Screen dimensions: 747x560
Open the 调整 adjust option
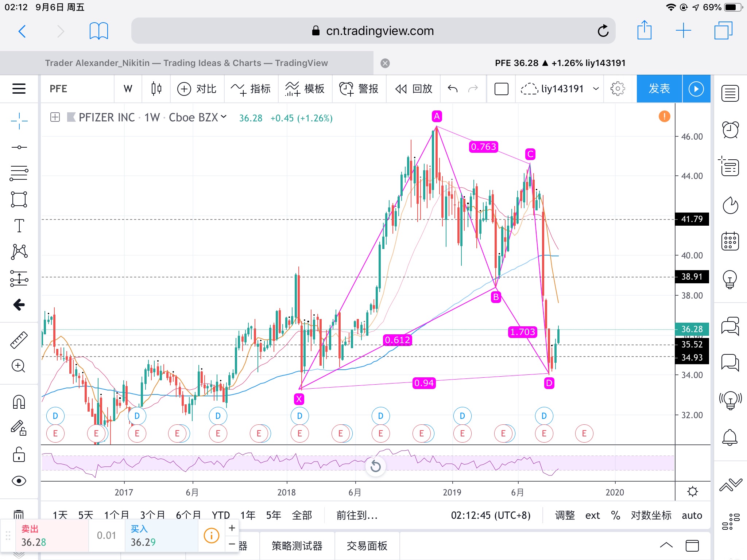click(x=565, y=515)
